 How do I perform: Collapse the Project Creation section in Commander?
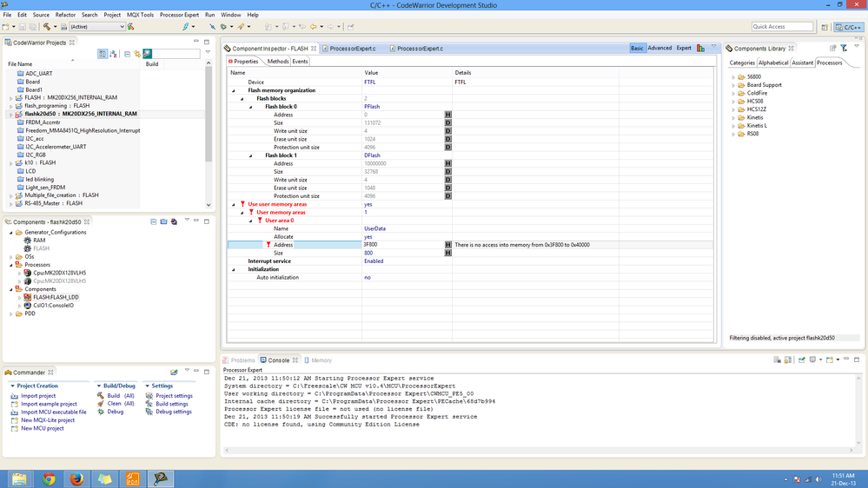point(13,386)
